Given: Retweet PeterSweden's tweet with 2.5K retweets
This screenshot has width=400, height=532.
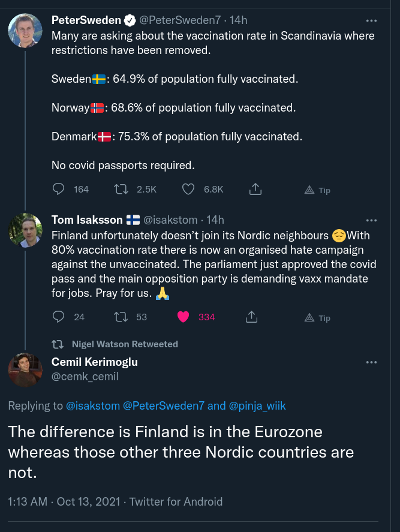Looking at the screenshot, I should click(x=121, y=189).
